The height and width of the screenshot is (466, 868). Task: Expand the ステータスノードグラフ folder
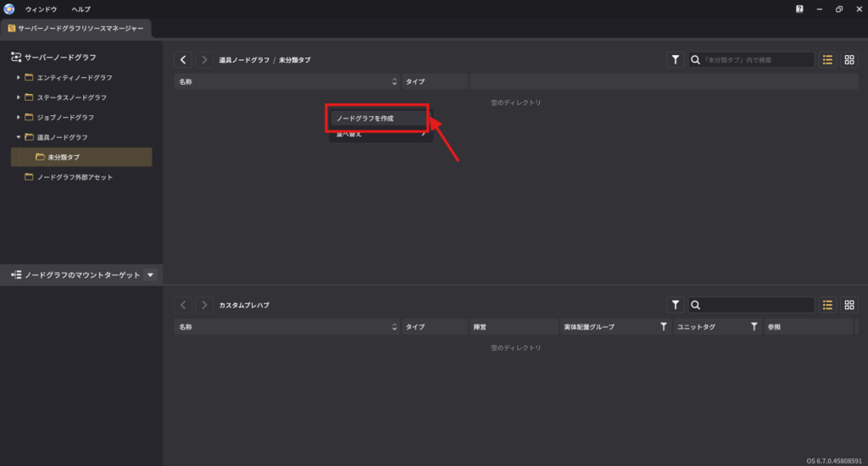pyautogui.click(x=19, y=97)
